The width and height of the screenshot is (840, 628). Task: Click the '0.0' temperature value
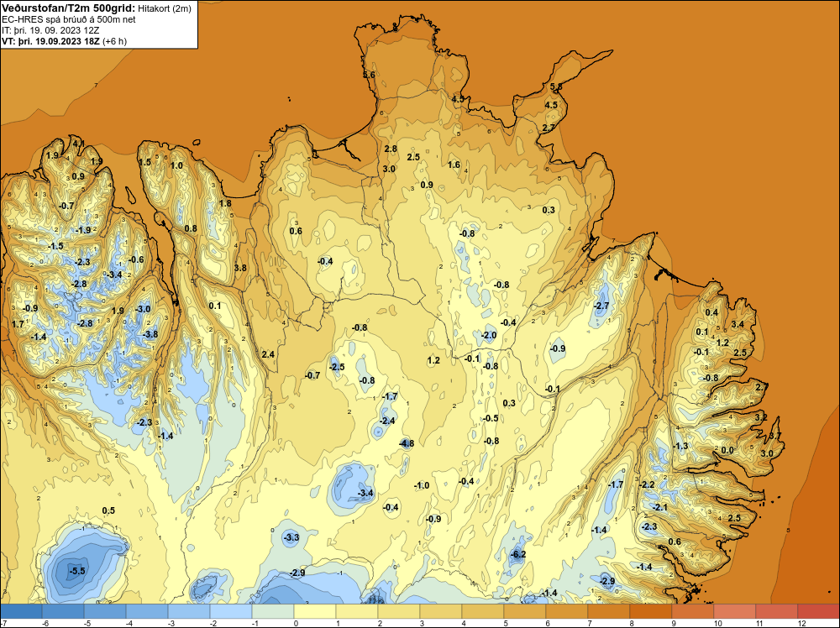tap(727, 450)
